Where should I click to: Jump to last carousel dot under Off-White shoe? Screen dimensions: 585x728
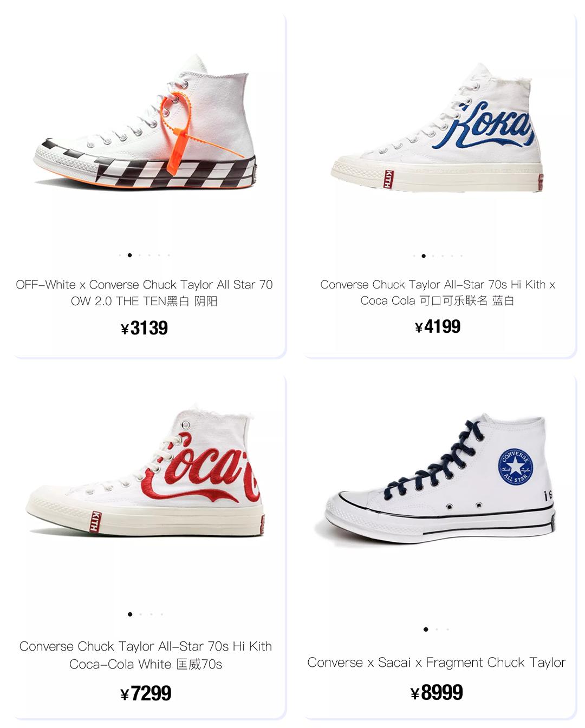pyautogui.click(x=168, y=255)
